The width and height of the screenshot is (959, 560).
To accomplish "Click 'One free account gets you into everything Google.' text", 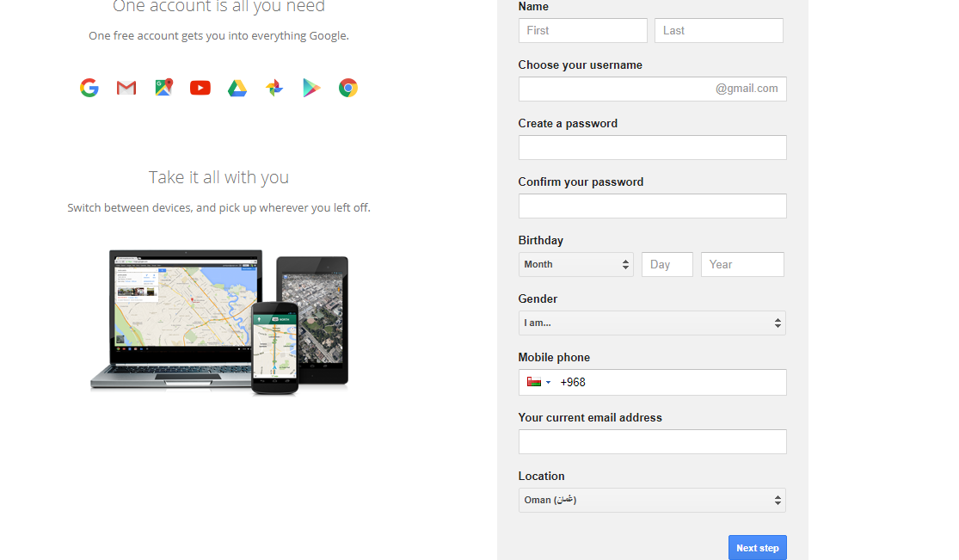I will click(218, 35).
